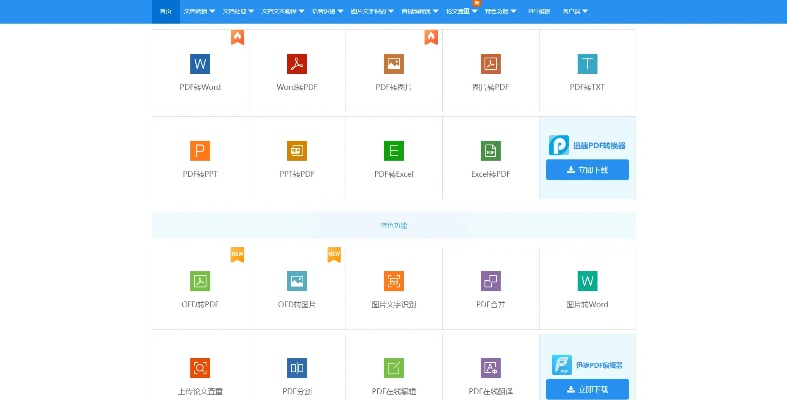Viewport: 787px width, 400px height.
Task: Open the PPT模板 navigation item
Action: [539, 12]
